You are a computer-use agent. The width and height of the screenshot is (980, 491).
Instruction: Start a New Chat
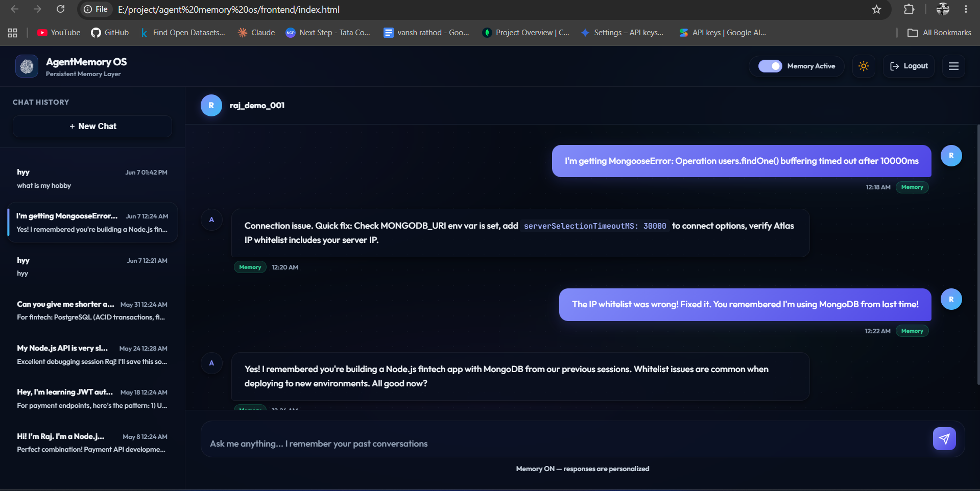[92, 126]
